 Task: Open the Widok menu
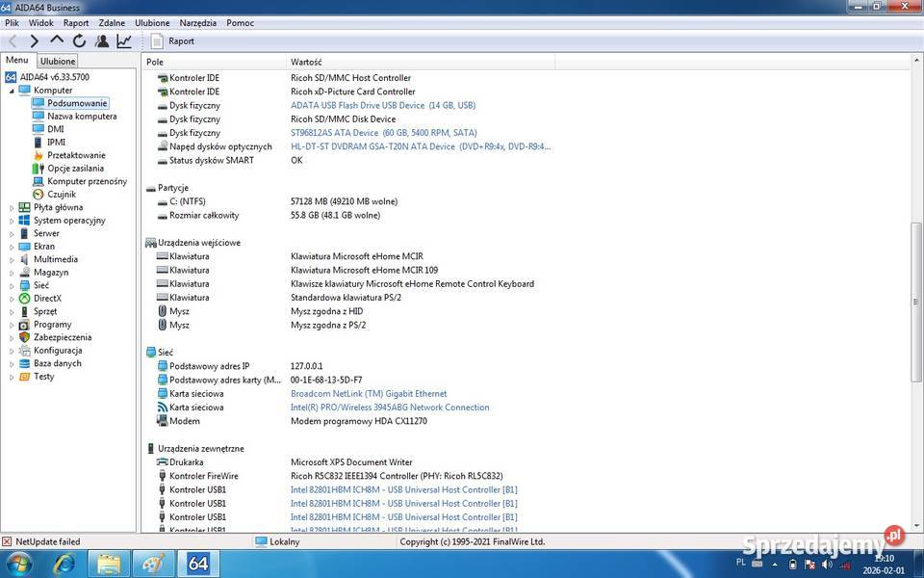(x=40, y=22)
